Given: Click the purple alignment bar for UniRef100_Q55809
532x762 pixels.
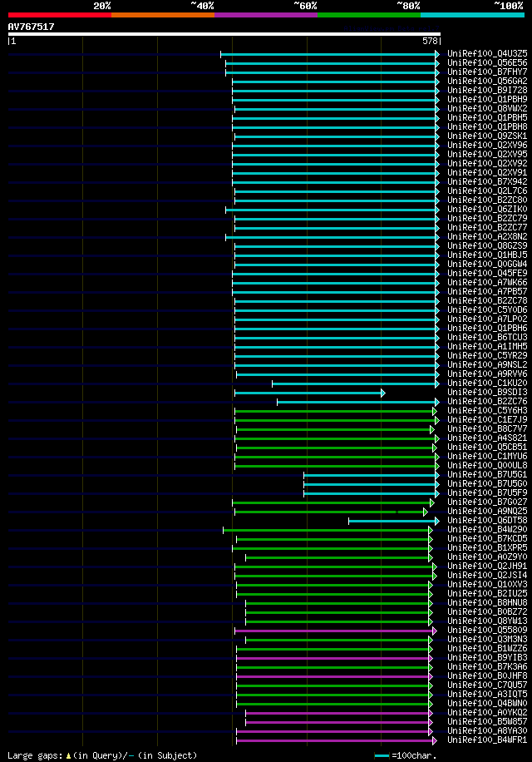Looking at the screenshot, I should (x=336, y=631).
